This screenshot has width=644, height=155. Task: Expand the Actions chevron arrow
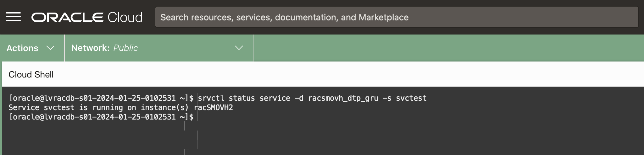point(50,48)
